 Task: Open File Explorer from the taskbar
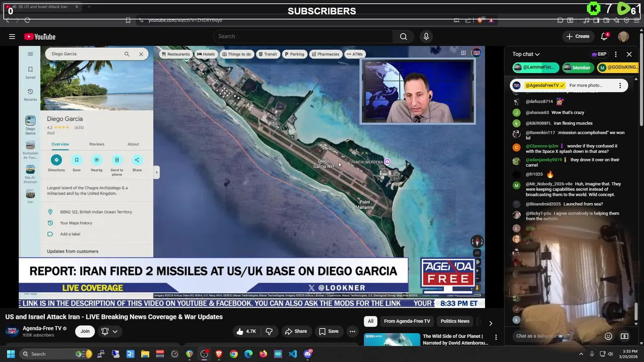pos(145,354)
